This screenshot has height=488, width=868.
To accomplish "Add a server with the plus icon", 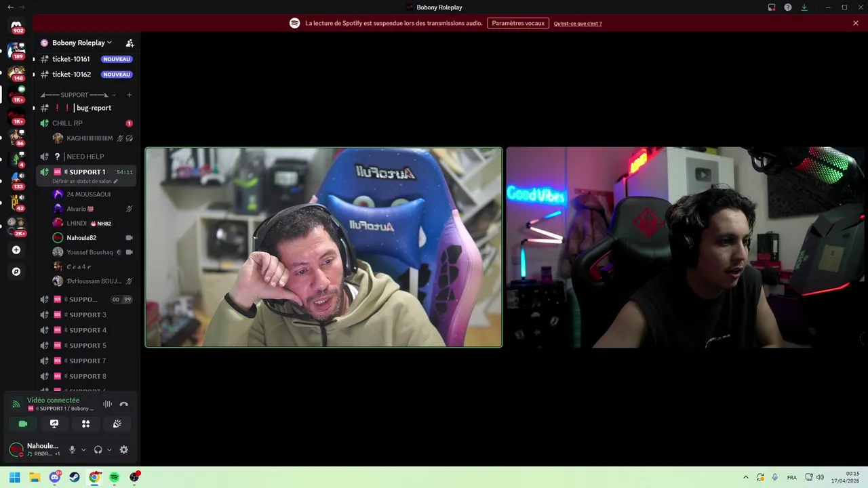I will point(16,250).
